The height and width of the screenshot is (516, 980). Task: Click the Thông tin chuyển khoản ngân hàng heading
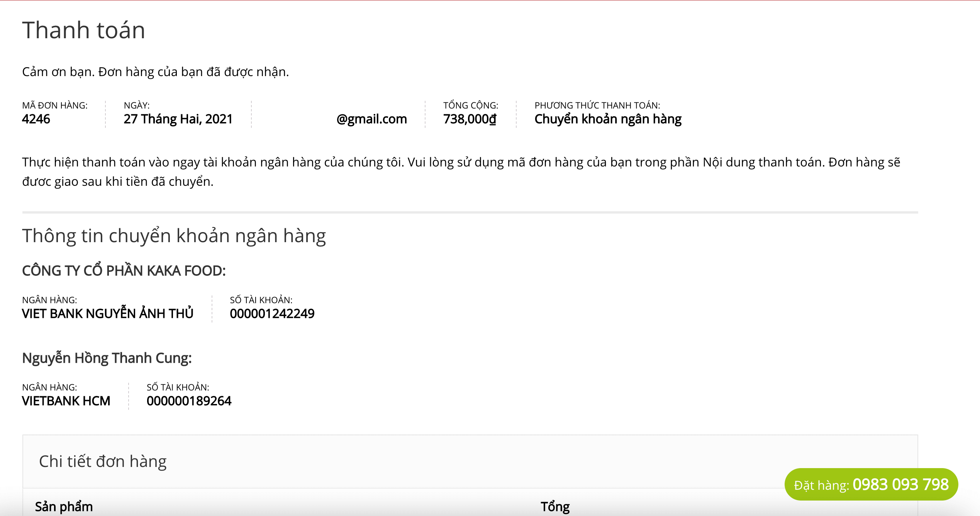point(174,236)
